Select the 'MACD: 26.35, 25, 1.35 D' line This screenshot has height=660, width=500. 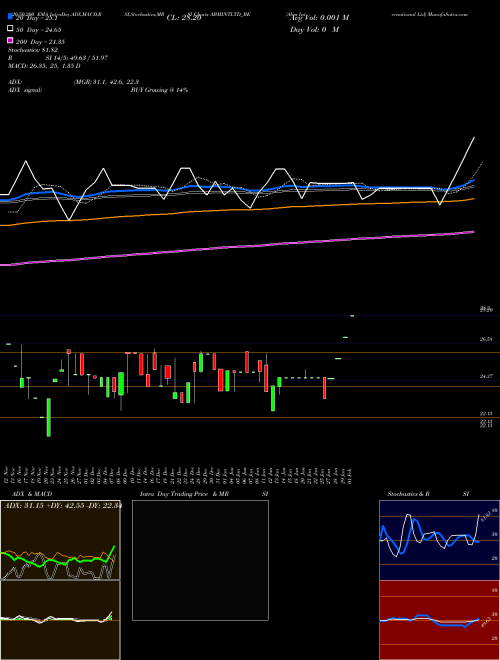point(44,66)
